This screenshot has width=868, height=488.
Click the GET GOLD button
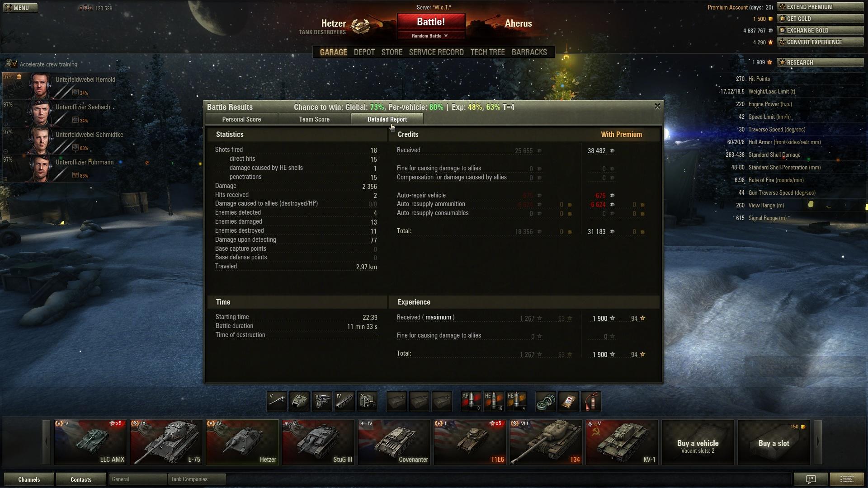(820, 19)
